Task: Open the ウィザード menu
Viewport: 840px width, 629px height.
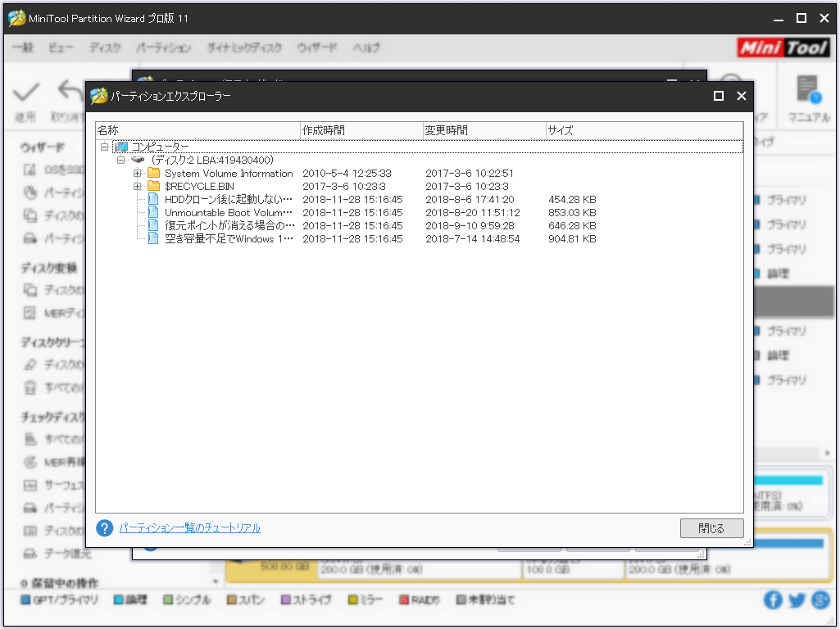Action: click(317, 48)
